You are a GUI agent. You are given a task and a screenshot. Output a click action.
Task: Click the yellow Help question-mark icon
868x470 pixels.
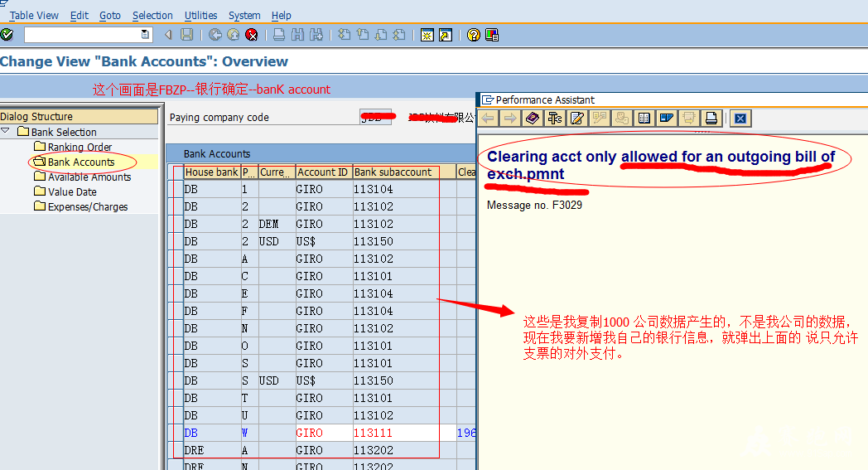click(473, 35)
